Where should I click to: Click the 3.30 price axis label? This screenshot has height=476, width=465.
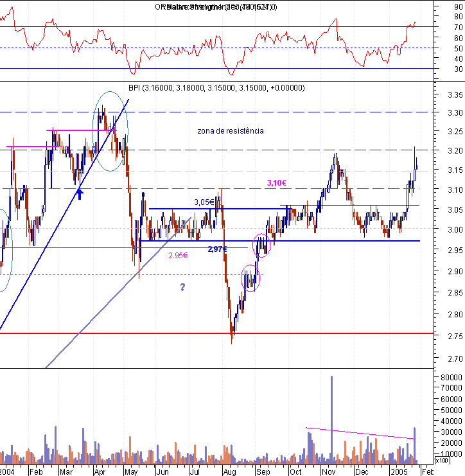[x=455, y=113]
